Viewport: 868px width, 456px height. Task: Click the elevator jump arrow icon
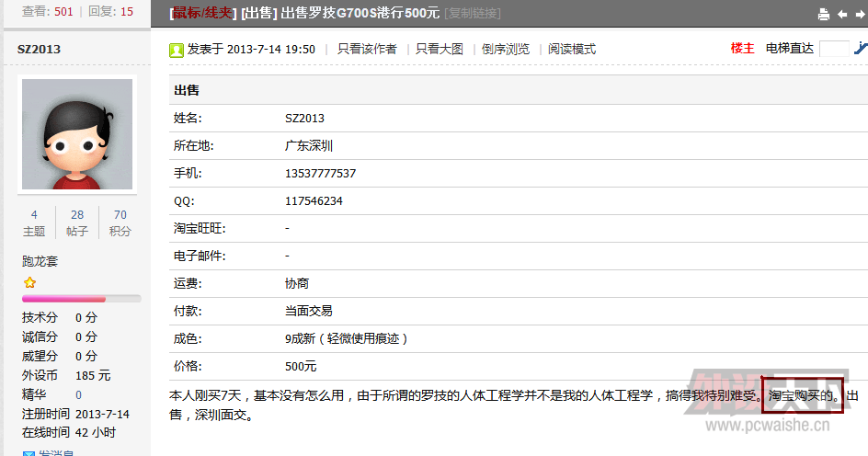point(861,49)
